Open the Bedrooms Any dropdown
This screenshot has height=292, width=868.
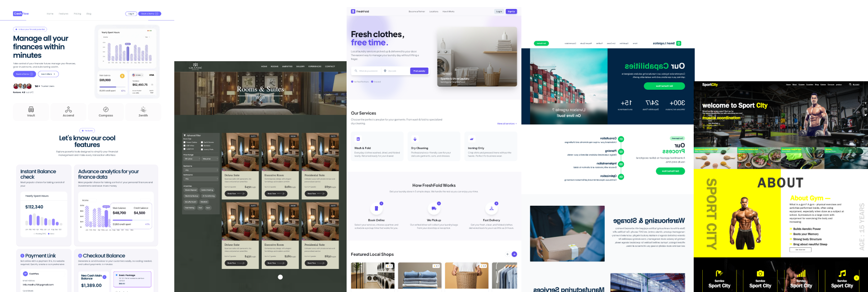click(x=201, y=170)
